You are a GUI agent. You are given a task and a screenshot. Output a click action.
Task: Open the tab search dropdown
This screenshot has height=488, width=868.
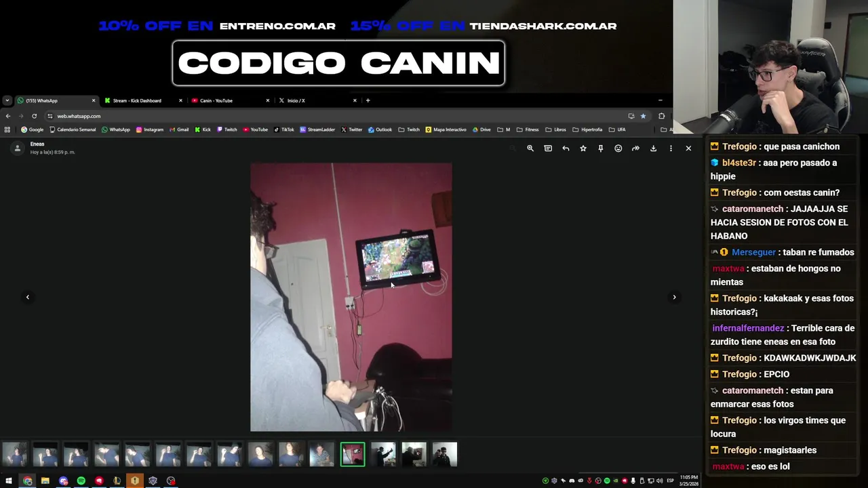(x=7, y=100)
